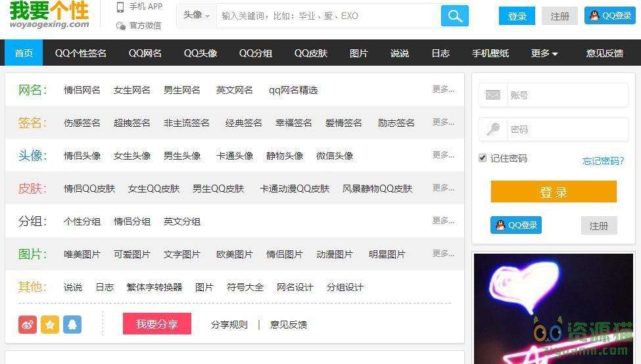Screen dimensions: 641x364
Task: Open the 头像 search category dropdown
Action: (x=197, y=16)
